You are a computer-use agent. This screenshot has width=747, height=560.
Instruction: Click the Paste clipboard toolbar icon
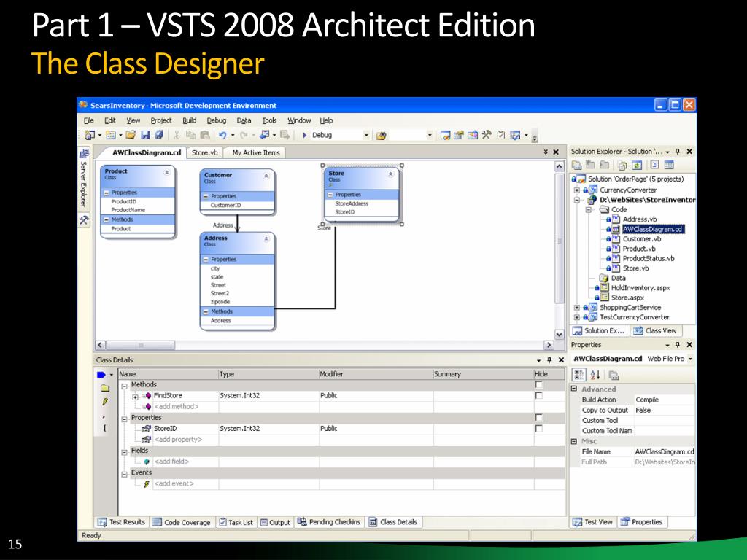[x=205, y=135]
